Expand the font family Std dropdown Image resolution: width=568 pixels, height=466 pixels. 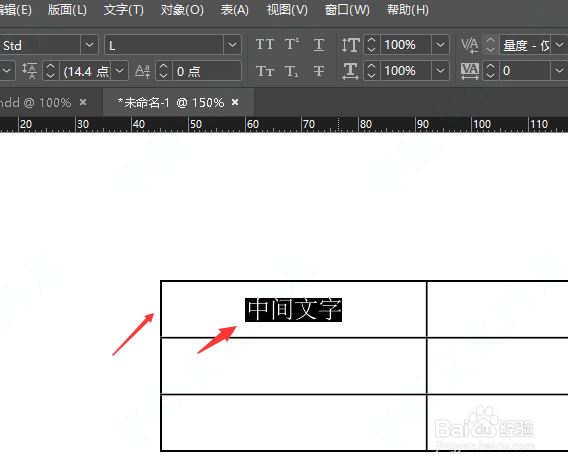coord(89,45)
